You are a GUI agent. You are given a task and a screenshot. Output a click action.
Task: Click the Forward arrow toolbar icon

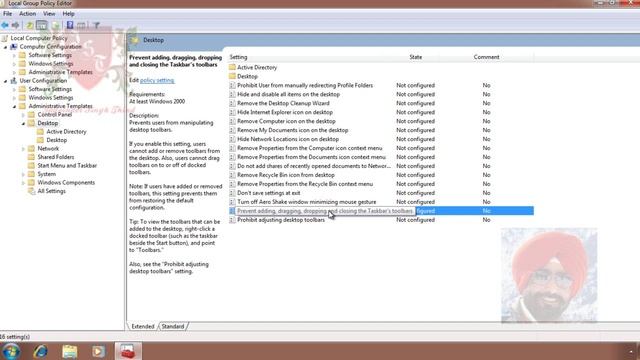[x=16, y=25]
